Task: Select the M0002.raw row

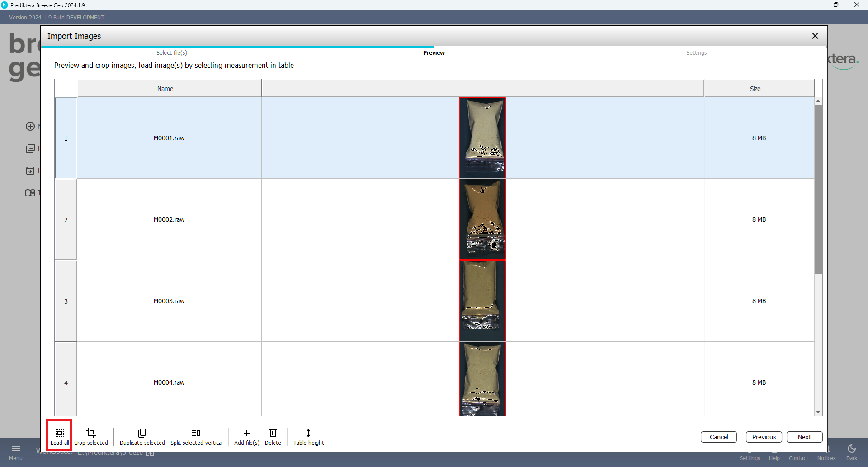Action: click(169, 219)
